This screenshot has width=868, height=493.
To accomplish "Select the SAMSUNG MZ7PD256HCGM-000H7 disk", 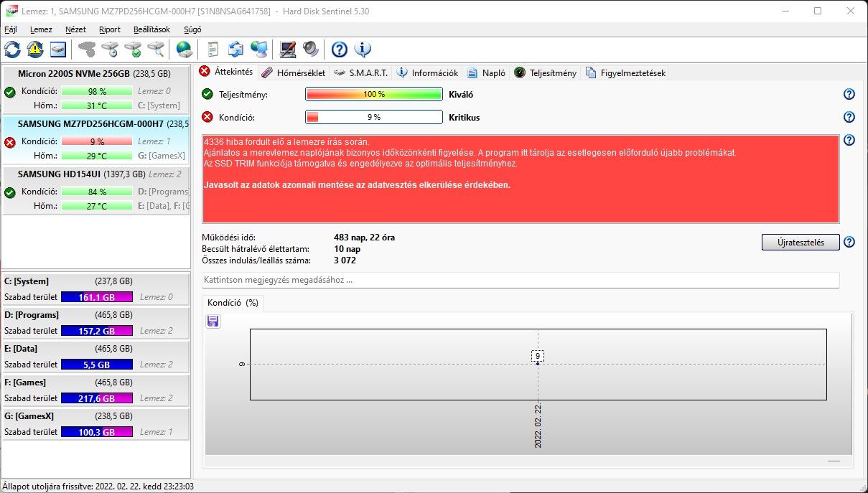I will click(95, 140).
